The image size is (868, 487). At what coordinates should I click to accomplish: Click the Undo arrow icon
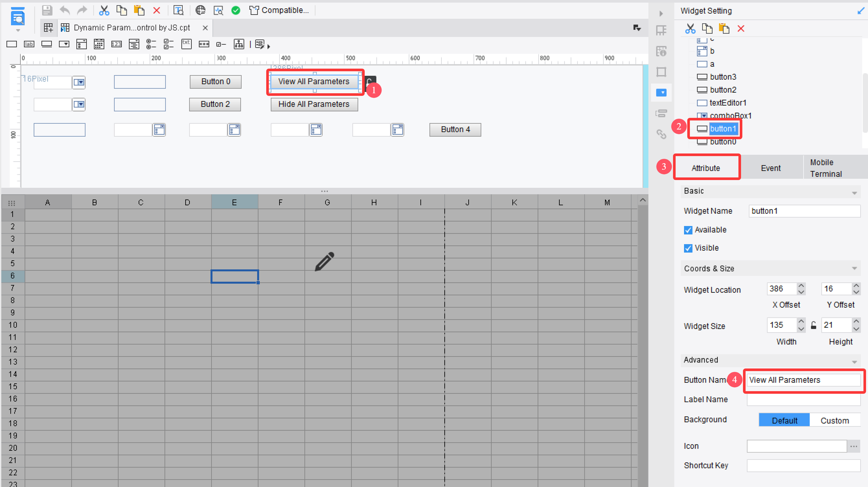(x=65, y=10)
